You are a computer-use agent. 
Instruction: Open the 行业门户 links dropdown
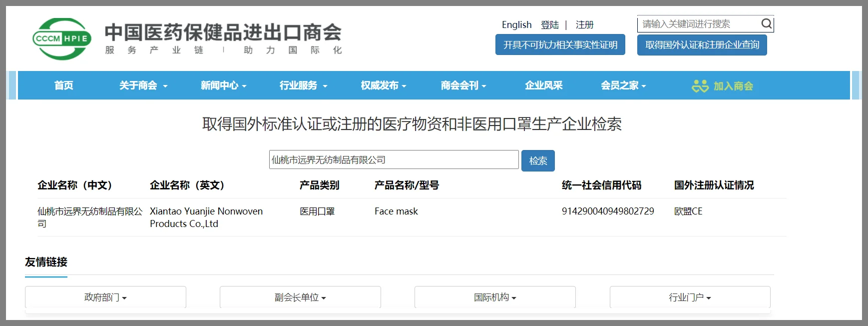pyautogui.click(x=690, y=297)
